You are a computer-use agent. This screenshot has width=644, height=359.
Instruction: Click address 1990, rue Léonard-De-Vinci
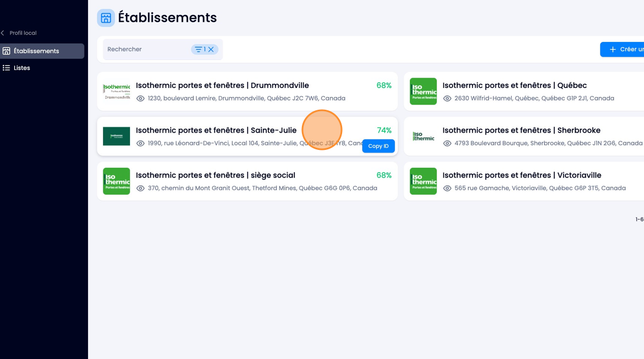pyautogui.click(x=255, y=143)
